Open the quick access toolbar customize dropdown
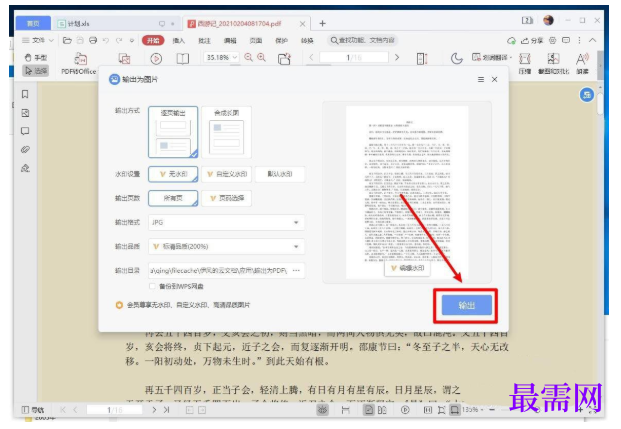 tap(132, 40)
